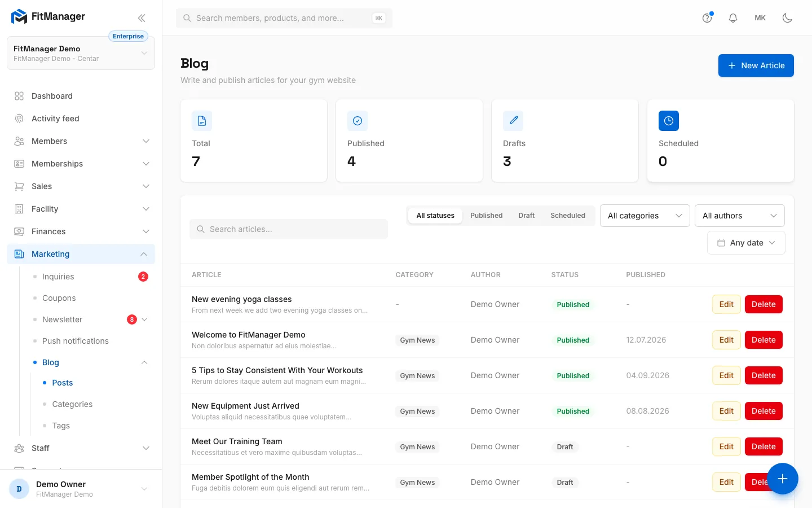Viewport: 812px width, 508px height.
Task: Open the MK user avatar menu
Action: (x=760, y=18)
